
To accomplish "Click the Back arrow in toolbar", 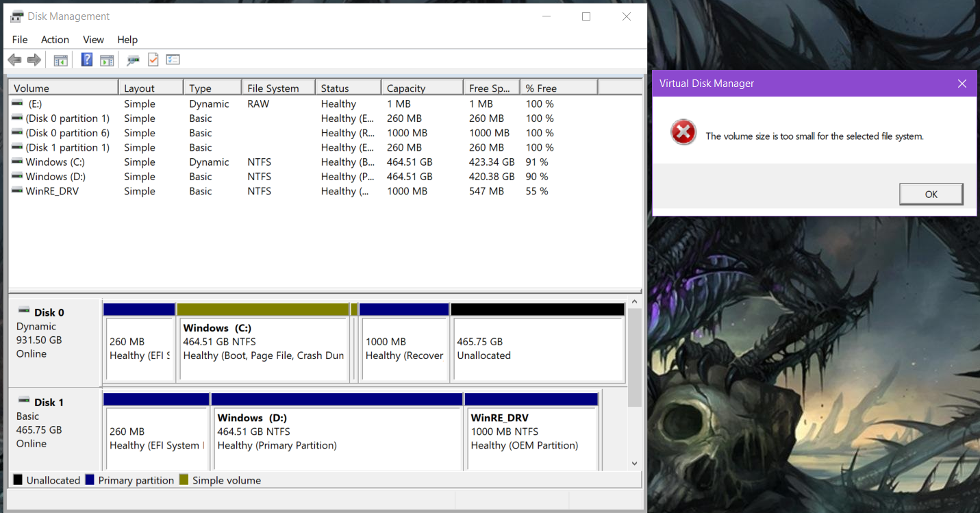I will coord(14,60).
